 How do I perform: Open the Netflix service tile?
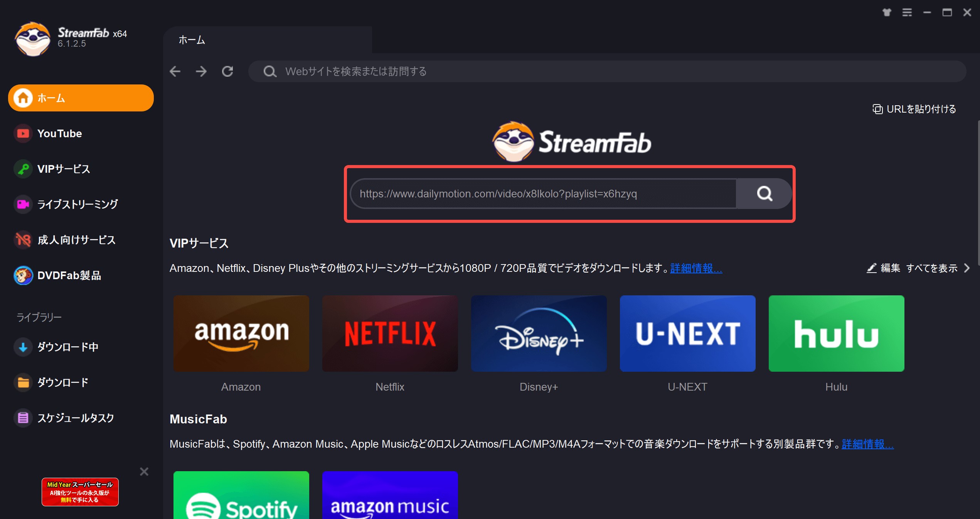pos(390,334)
